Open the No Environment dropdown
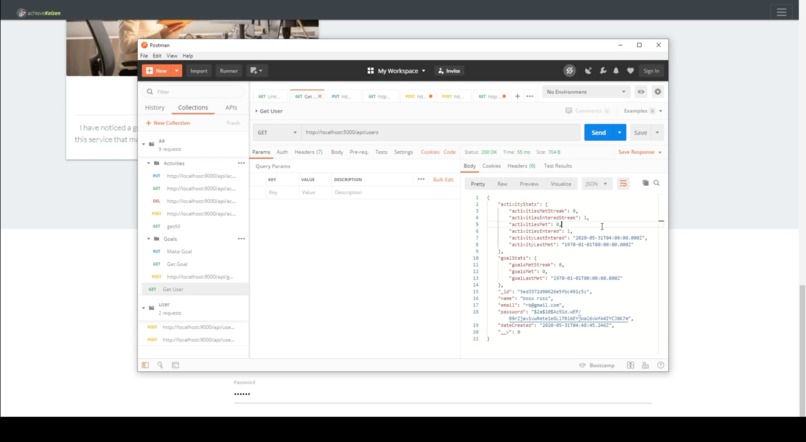 click(586, 92)
